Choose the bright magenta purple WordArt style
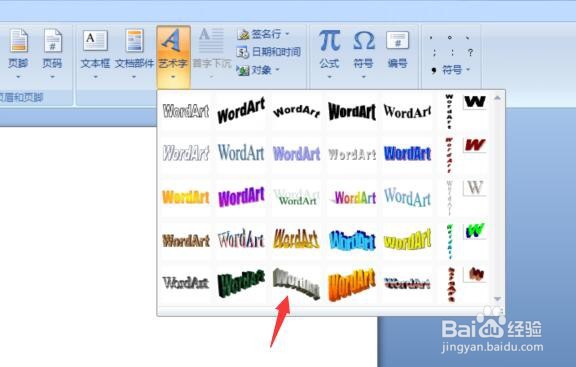The image size is (576, 367). (241, 197)
